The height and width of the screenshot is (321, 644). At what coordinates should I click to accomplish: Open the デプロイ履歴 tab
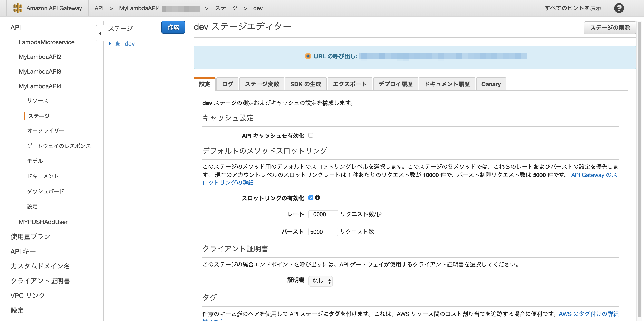pos(396,84)
